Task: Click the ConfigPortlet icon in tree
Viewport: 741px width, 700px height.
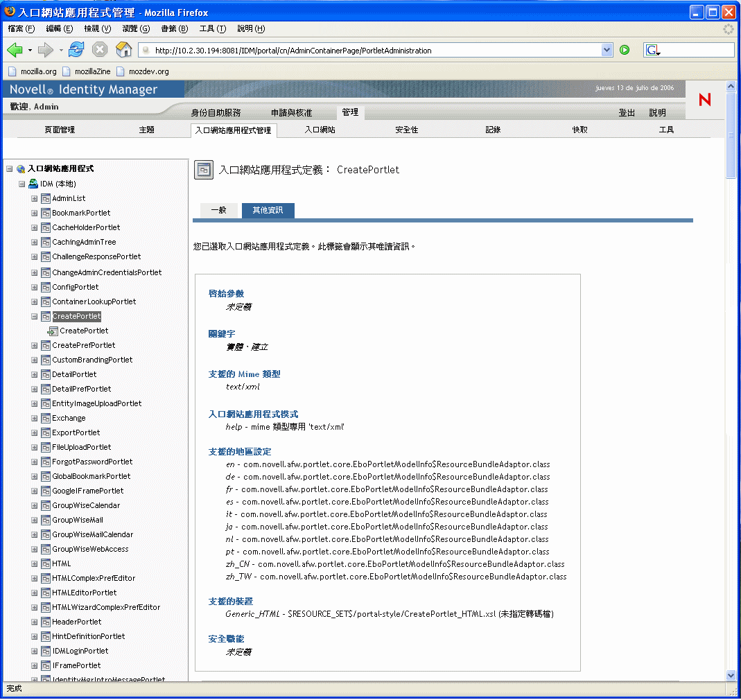Action: point(45,288)
